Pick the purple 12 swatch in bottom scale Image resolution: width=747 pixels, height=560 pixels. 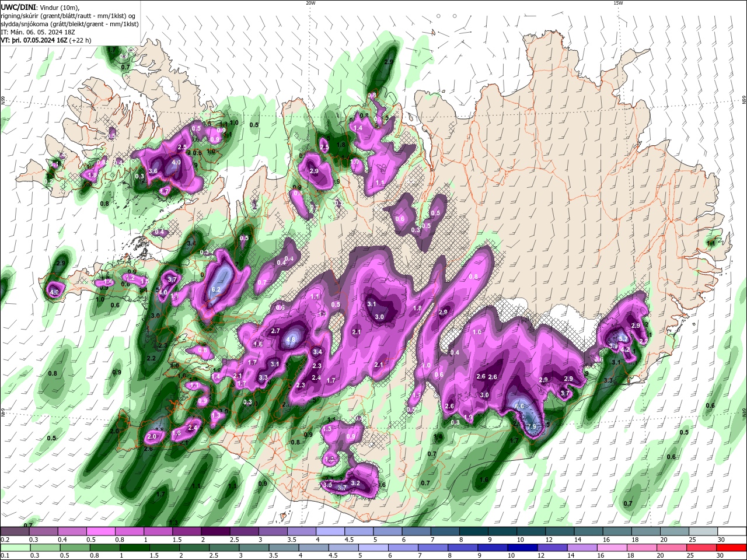pos(551,547)
